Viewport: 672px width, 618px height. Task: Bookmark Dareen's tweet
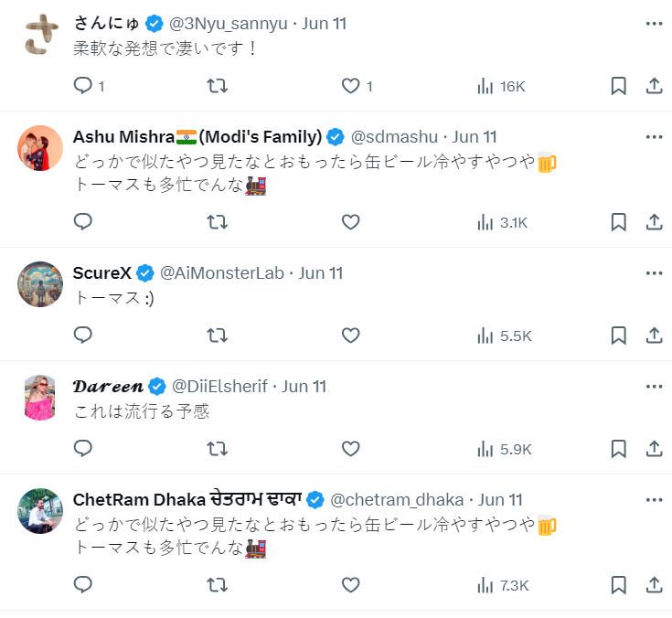[x=618, y=449]
